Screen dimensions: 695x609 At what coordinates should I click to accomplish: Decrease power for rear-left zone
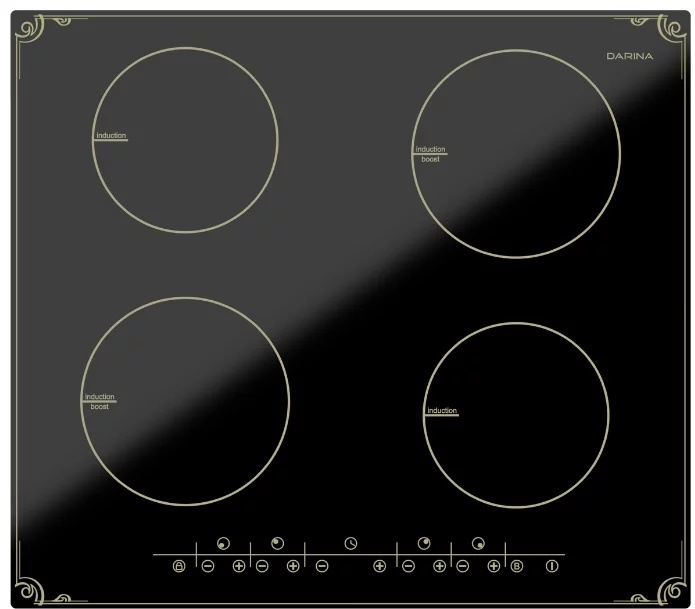point(262,567)
